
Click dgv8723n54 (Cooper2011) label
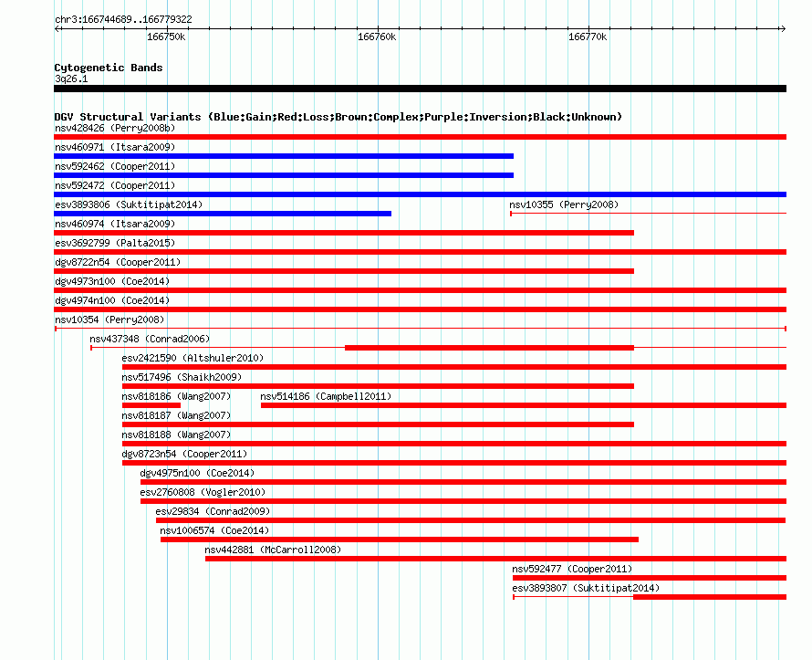[184, 454]
